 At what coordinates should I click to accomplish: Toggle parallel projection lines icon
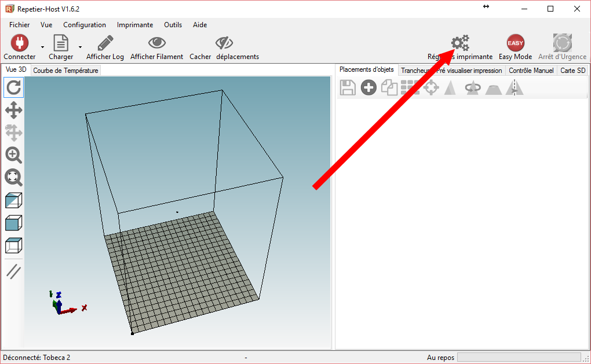(13, 271)
